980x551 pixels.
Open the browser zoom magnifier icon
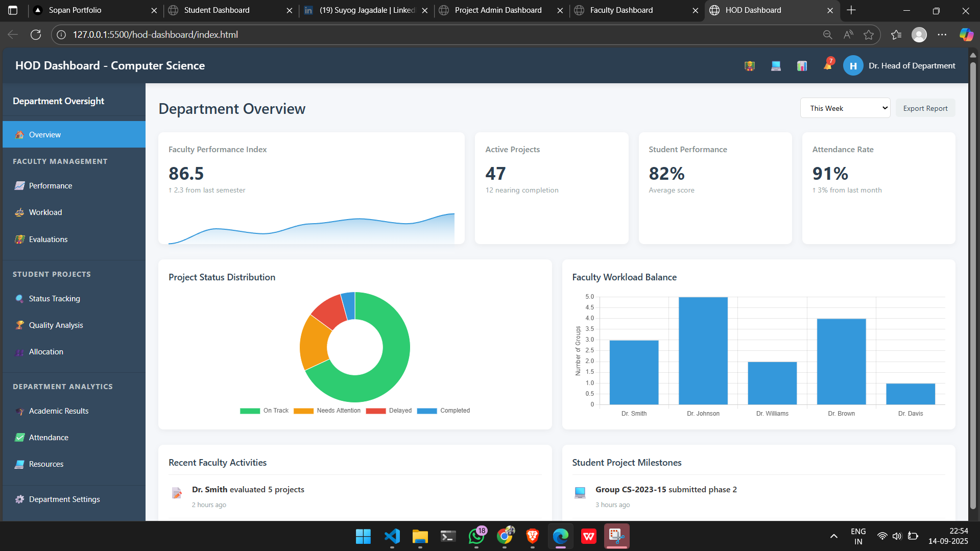(x=827, y=35)
